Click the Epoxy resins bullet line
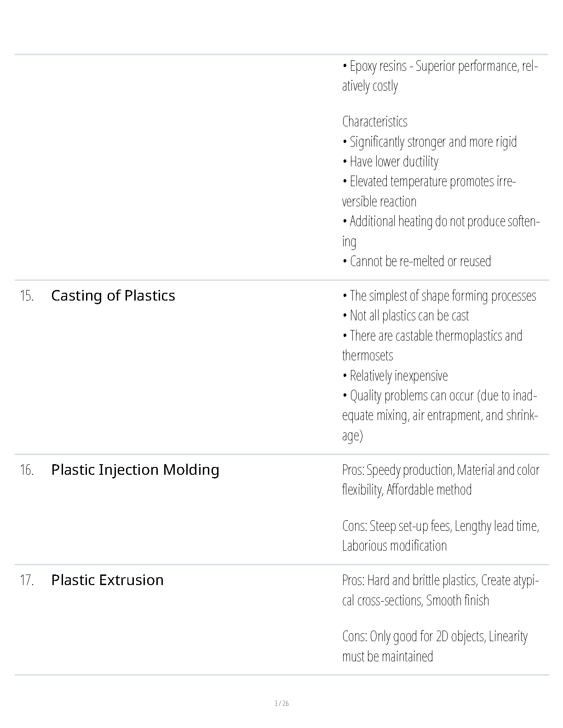 (x=440, y=76)
